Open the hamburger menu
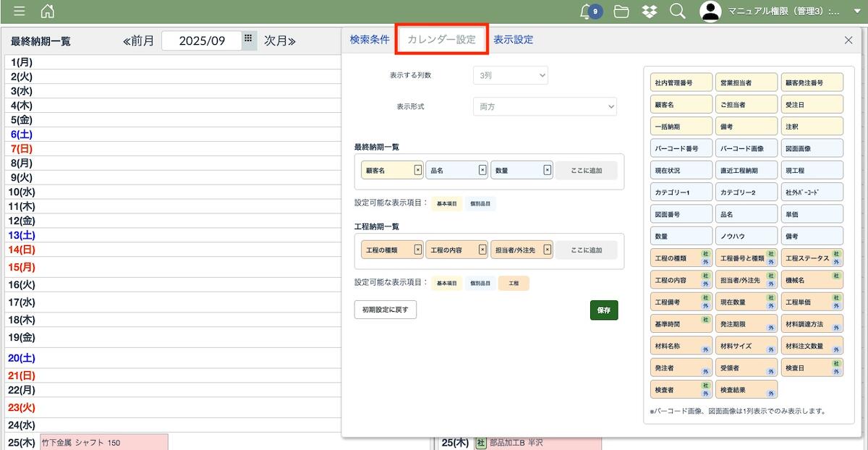This screenshot has width=868, height=450. [20, 11]
